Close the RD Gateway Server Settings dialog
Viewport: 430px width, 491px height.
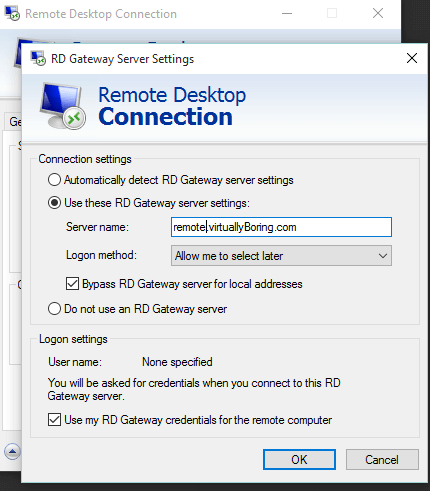412,58
